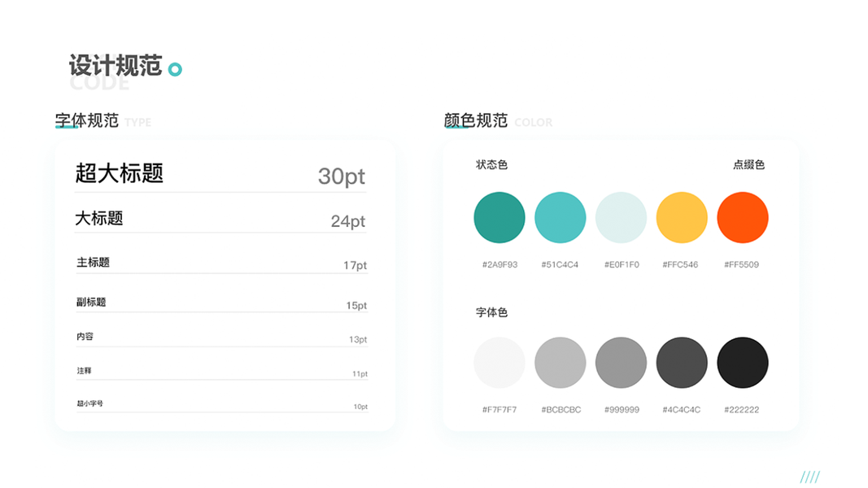The image size is (868, 488).
Task: Click the 24pt size value
Action: (348, 221)
